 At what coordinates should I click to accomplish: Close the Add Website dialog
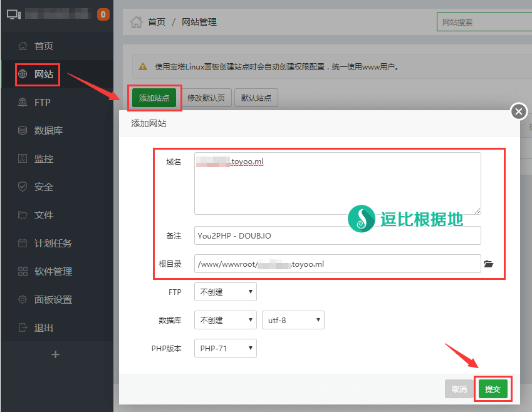coord(518,111)
